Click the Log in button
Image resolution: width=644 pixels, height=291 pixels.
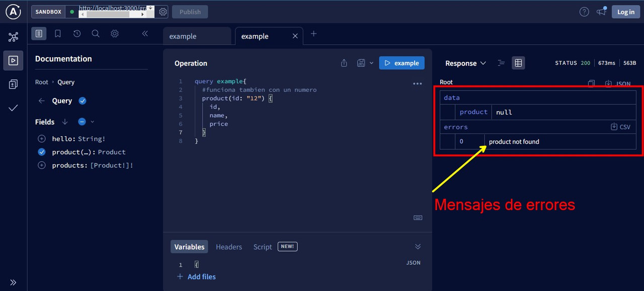click(626, 12)
